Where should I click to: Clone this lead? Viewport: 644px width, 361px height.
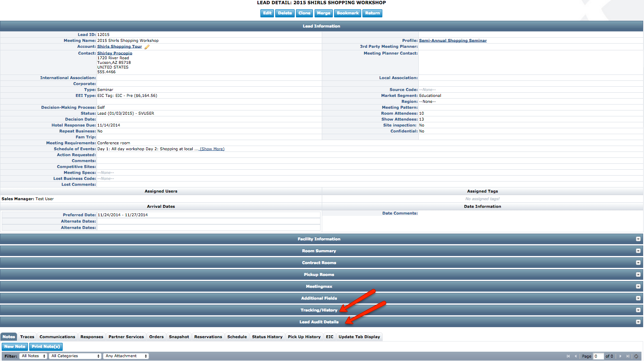point(304,13)
